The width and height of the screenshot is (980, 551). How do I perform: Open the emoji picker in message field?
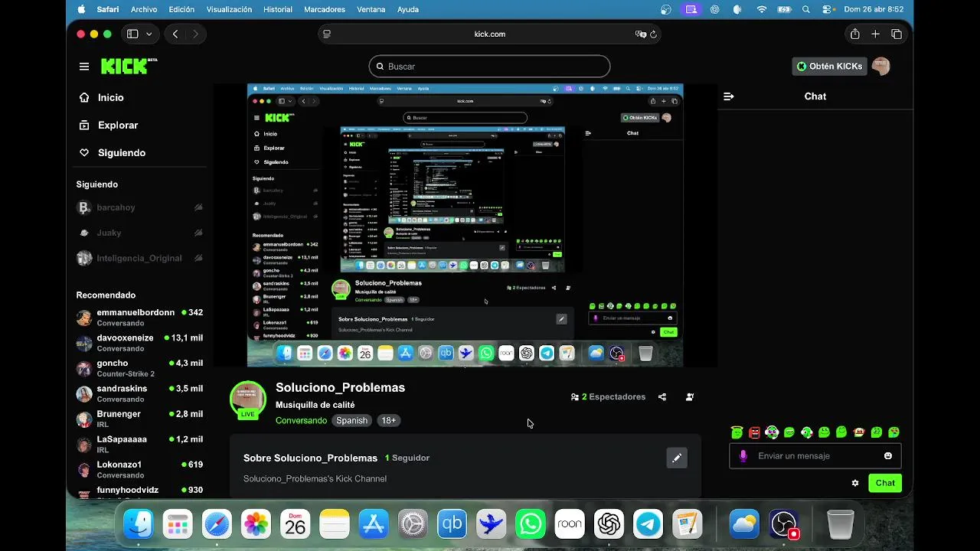tap(888, 456)
